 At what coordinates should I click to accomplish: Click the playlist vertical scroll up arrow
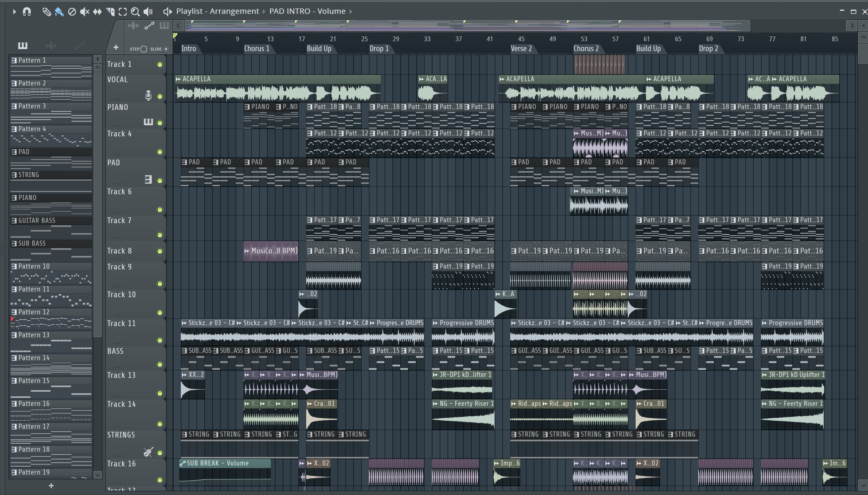(x=863, y=37)
